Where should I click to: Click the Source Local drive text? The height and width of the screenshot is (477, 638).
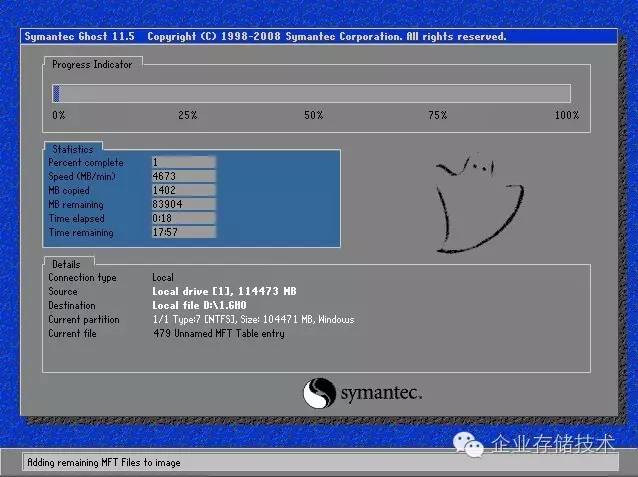point(225,291)
